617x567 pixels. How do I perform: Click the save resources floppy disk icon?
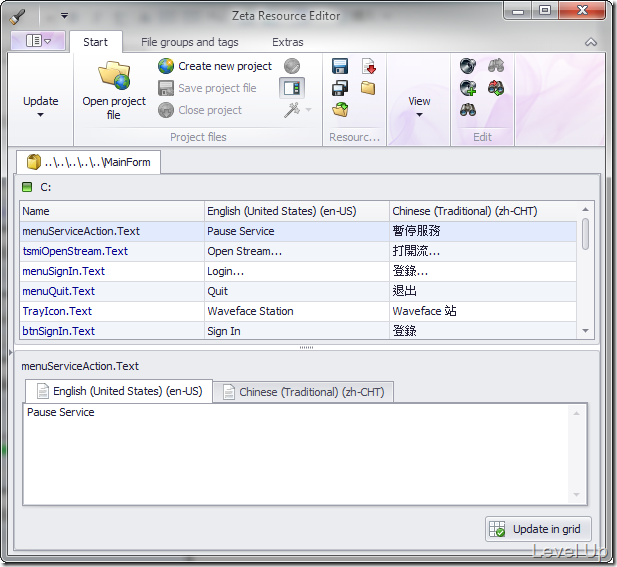coord(340,66)
